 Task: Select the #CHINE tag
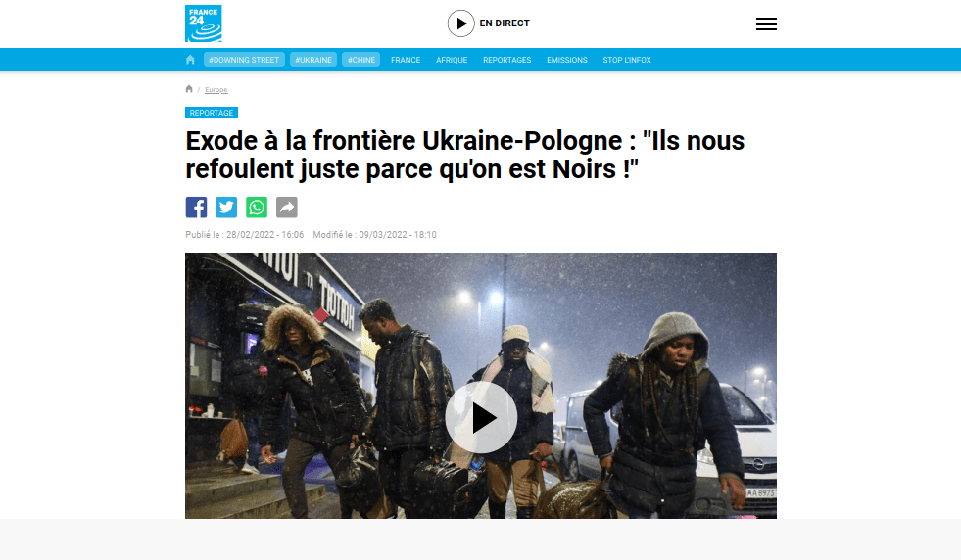click(x=361, y=60)
